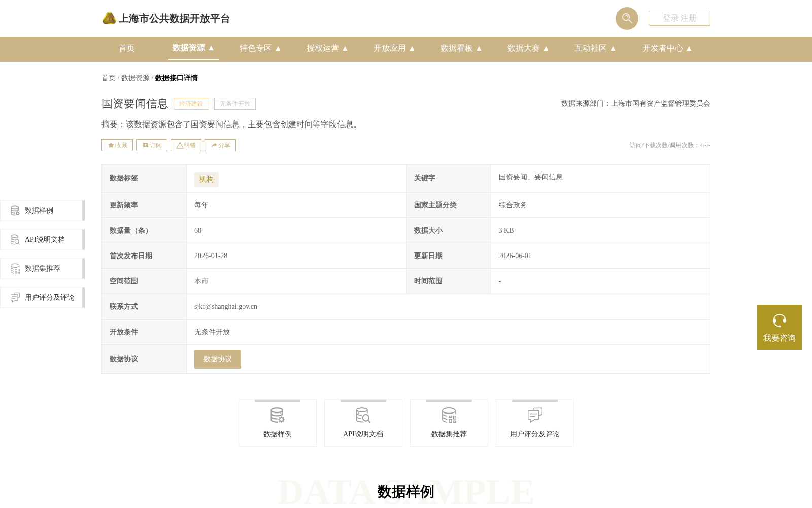The height and width of the screenshot is (508, 812).
Task: Open the 数据协议 agreement button
Action: [x=218, y=359]
